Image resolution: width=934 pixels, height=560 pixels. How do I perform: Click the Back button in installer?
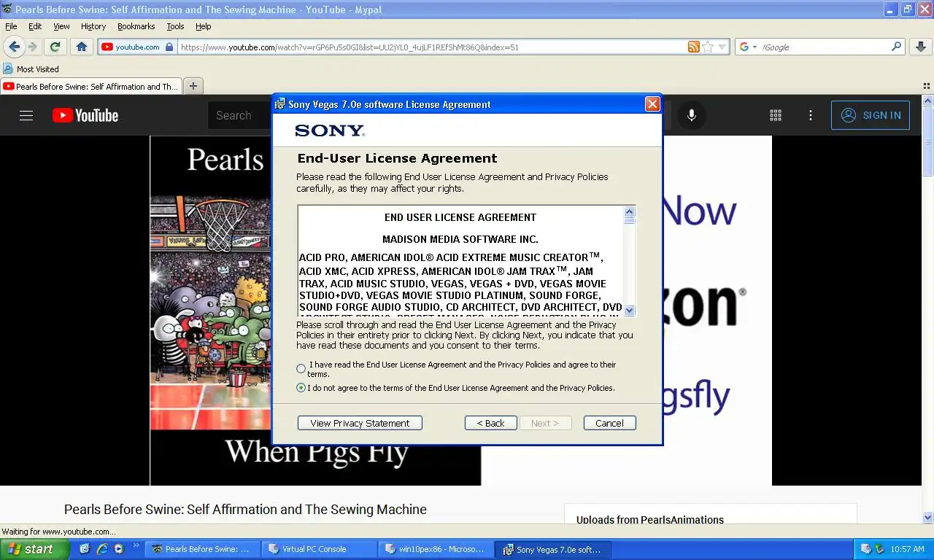[491, 423]
